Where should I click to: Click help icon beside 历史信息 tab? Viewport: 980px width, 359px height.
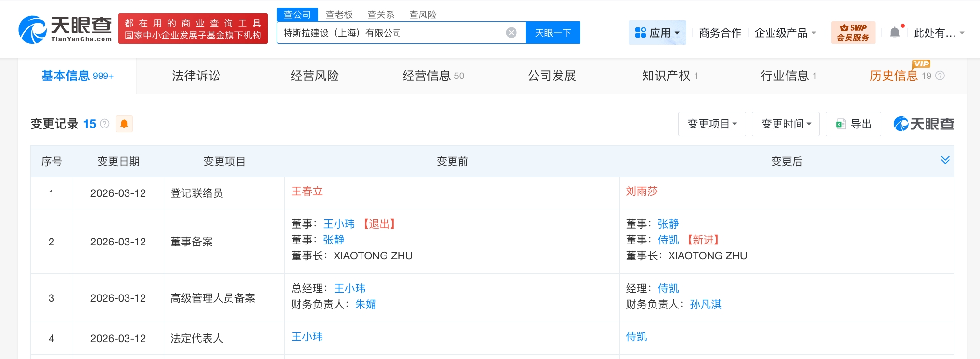tap(940, 76)
